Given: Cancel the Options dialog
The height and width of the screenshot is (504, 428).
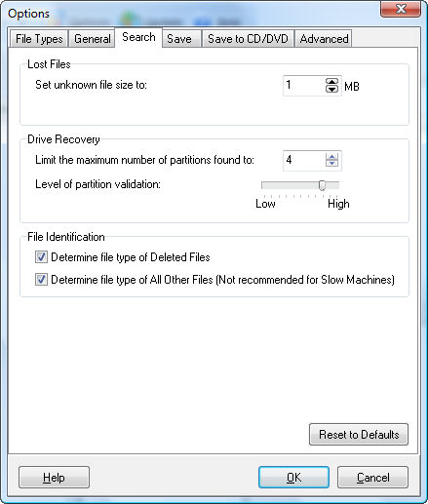Looking at the screenshot, I should 372,478.
